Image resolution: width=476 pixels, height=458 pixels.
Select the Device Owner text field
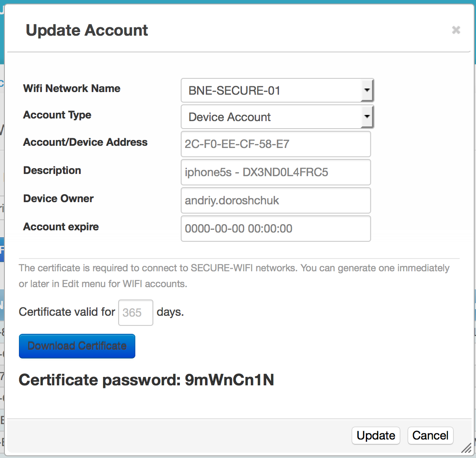tap(275, 200)
